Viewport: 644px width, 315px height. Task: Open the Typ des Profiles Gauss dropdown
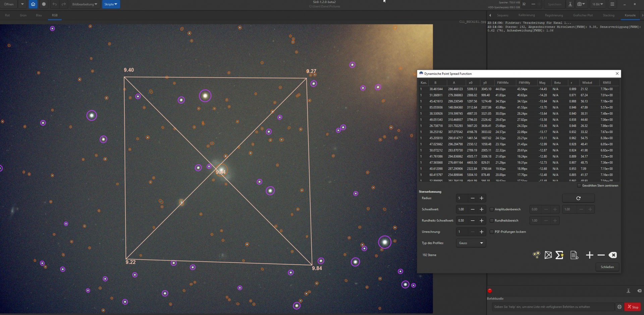click(x=471, y=243)
